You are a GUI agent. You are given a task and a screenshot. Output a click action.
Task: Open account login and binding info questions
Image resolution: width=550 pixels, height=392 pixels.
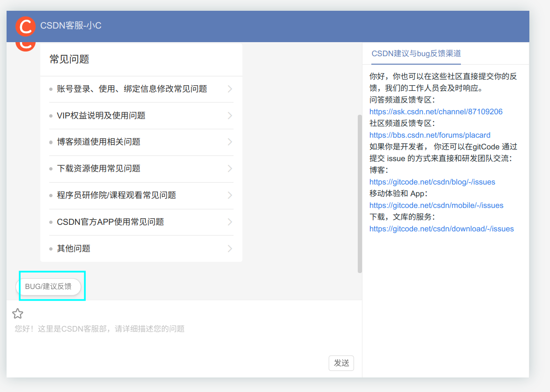point(141,89)
